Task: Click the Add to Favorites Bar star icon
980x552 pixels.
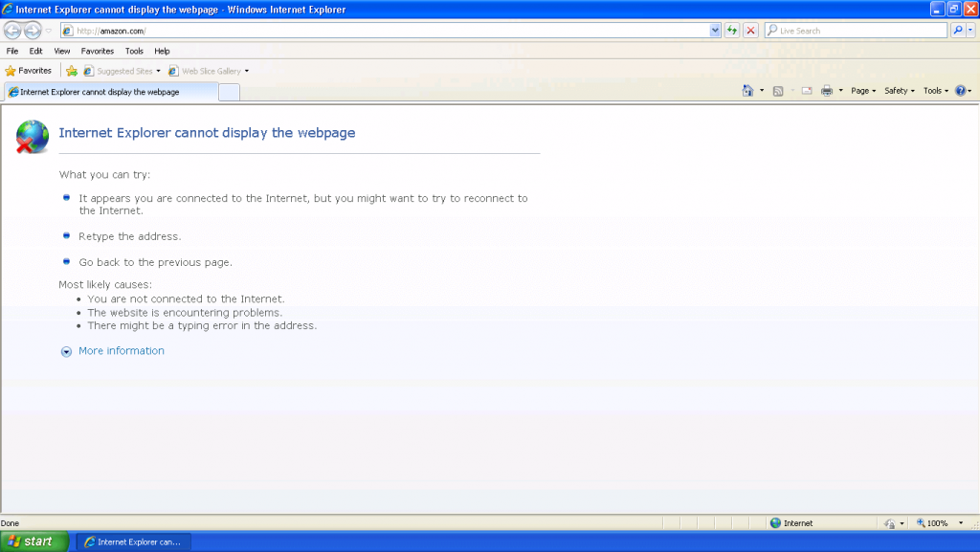Action: (71, 71)
